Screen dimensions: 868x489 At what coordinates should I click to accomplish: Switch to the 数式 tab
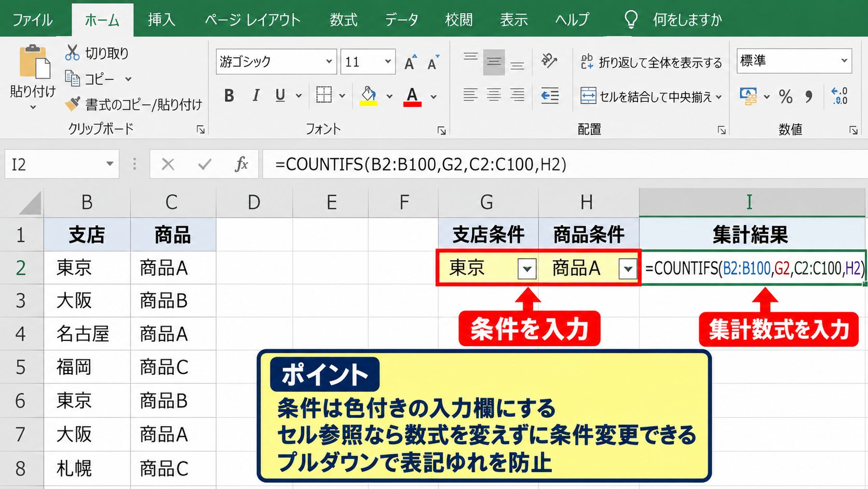coord(343,20)
